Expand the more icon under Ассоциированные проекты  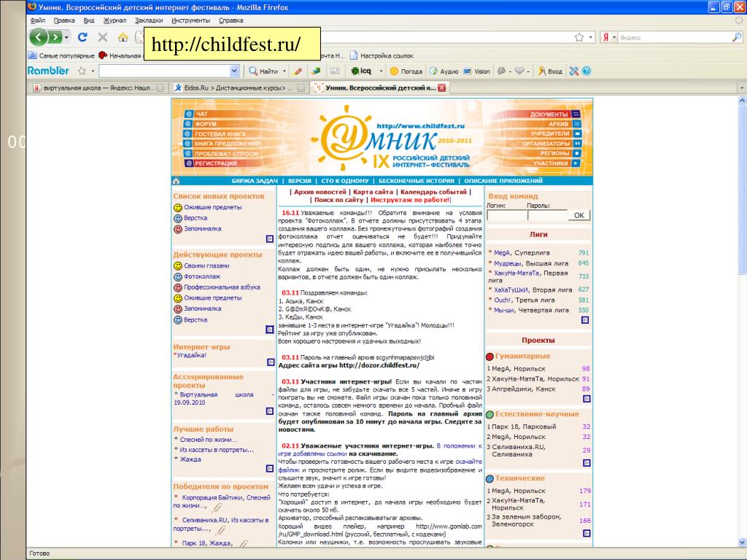[x=270, y=411]
